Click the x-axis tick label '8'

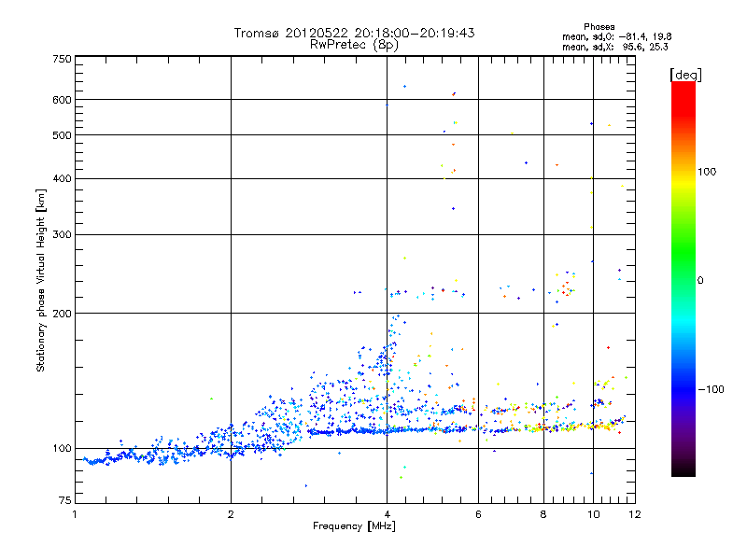(543, 514)
